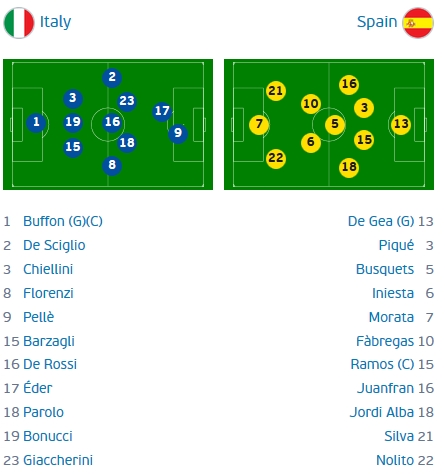The width and height of the screenshot is (445, 474).
Task: Open Ramos (C) player link
Action: pyautogui.click(x=382, y=364)
